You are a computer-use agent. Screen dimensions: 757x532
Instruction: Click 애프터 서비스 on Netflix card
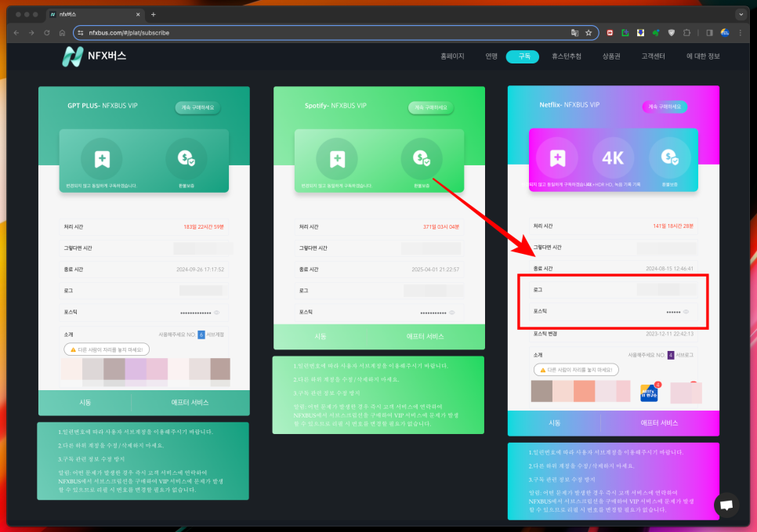pyautogui.click(x=660, y=422)
